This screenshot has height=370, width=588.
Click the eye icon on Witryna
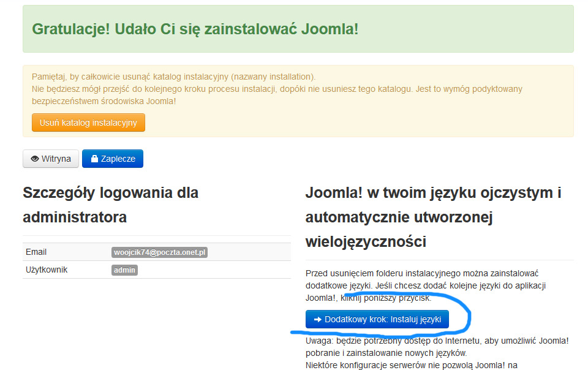point(35,159)
